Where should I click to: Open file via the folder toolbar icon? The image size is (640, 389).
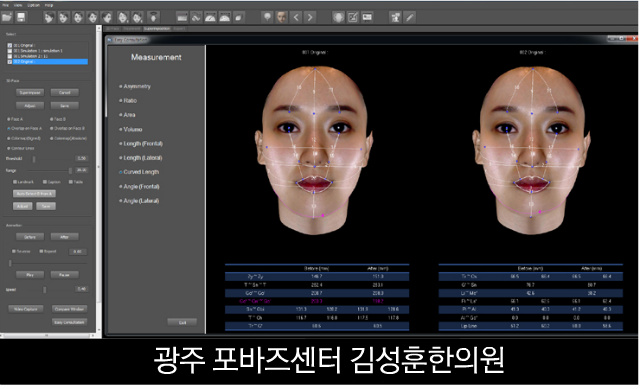click(7, 17)
